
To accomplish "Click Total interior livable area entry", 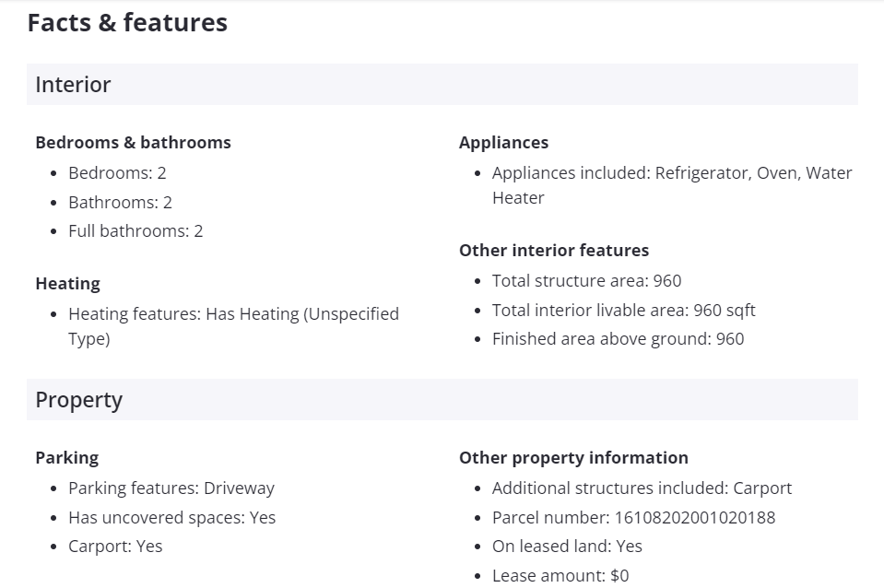I will click(x=623, y=311).
